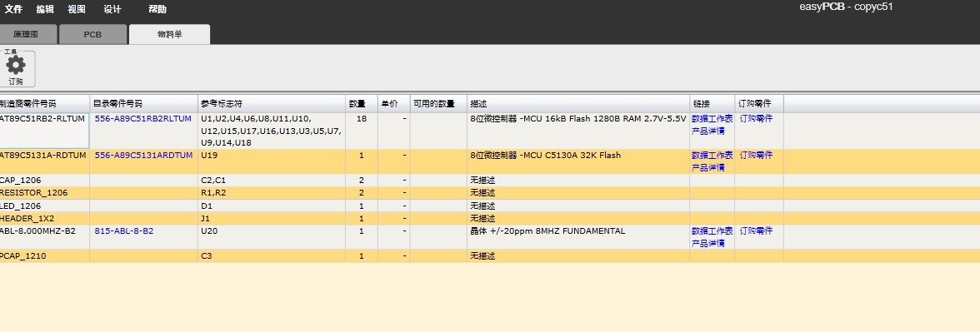The image size is (980, 332).
Task: Sort by 单价 column header
Action: tap(394, 103)
